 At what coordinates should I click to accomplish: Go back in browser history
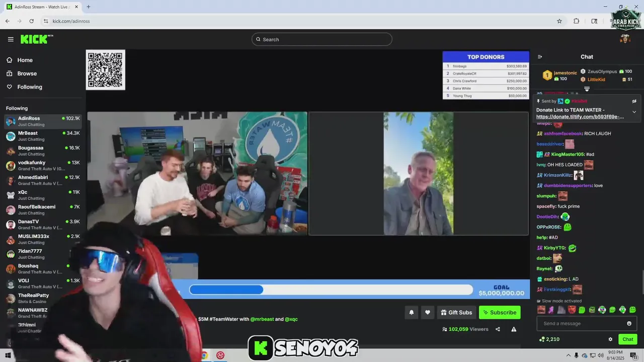point(8,21)
